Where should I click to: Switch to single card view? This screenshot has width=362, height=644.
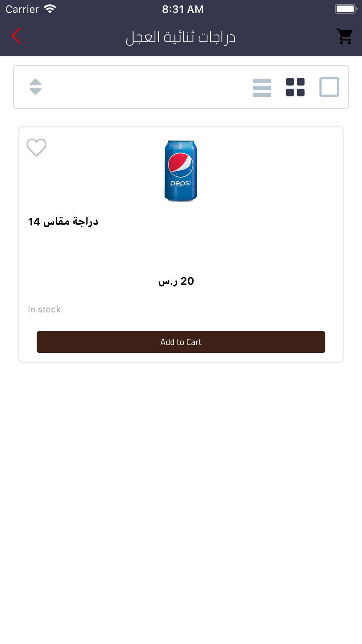(329, 87)
